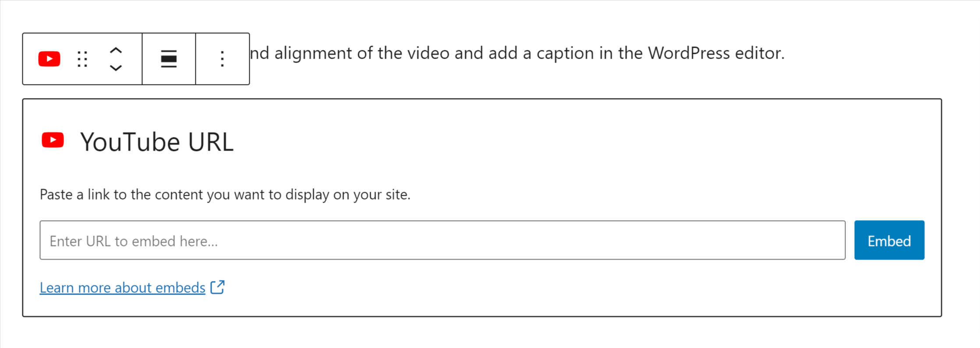
Task: Focus the Enter URL to embed field
Action: (x=442, y=240)
